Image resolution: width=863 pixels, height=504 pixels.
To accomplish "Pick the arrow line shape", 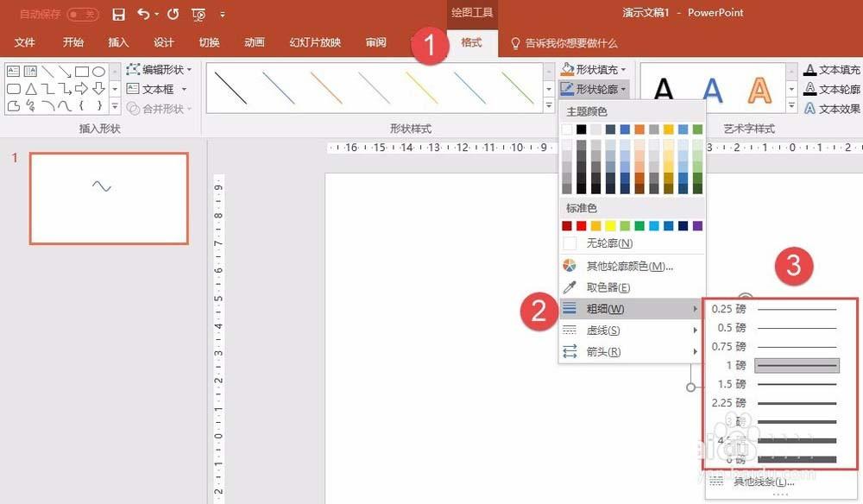I will click(x=64, y=72).
